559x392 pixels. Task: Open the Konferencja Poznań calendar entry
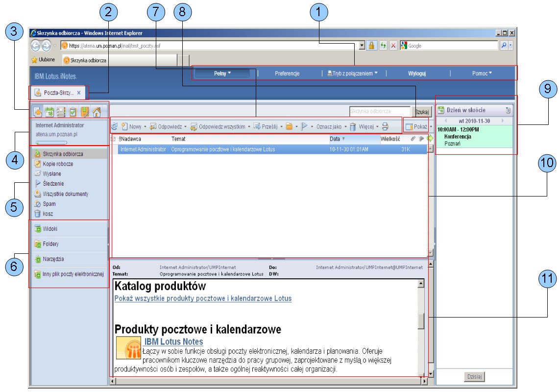(474, 136)
